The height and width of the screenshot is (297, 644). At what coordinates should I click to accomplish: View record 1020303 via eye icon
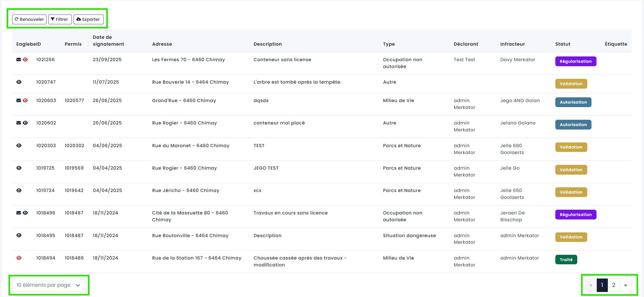19,146
